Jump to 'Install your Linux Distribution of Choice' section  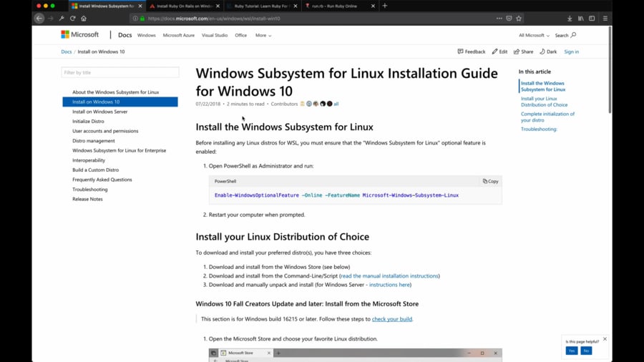(x=545, y=102)
